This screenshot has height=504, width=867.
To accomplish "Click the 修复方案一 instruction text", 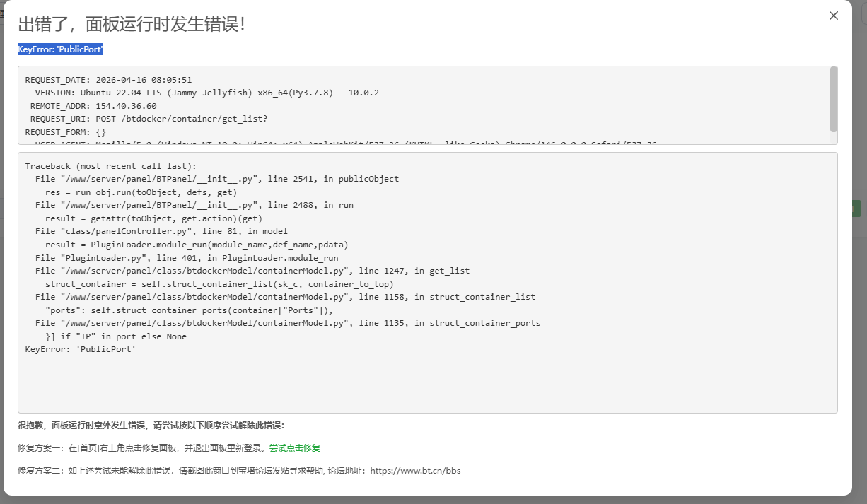I will coord(144,448).
